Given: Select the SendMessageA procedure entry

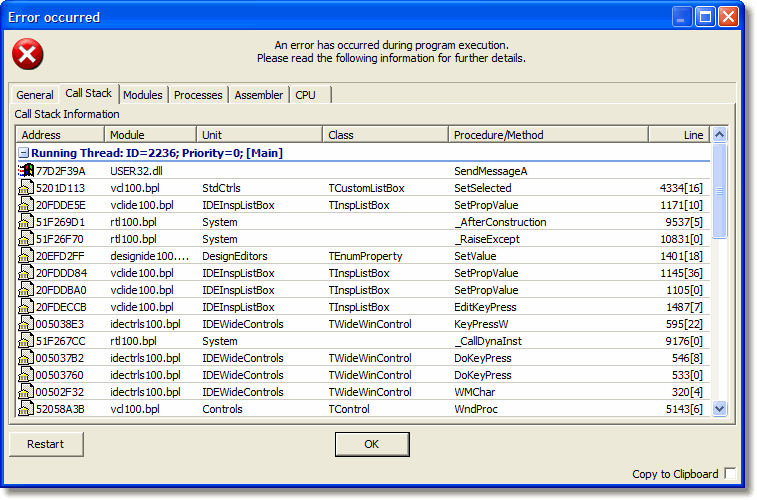Looking at the screenshot, I should tap(491, 171).
